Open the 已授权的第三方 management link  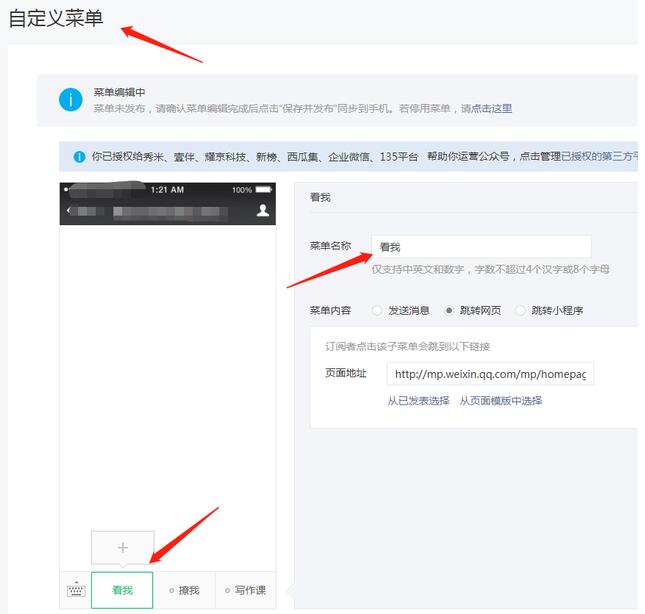point(600,156)
